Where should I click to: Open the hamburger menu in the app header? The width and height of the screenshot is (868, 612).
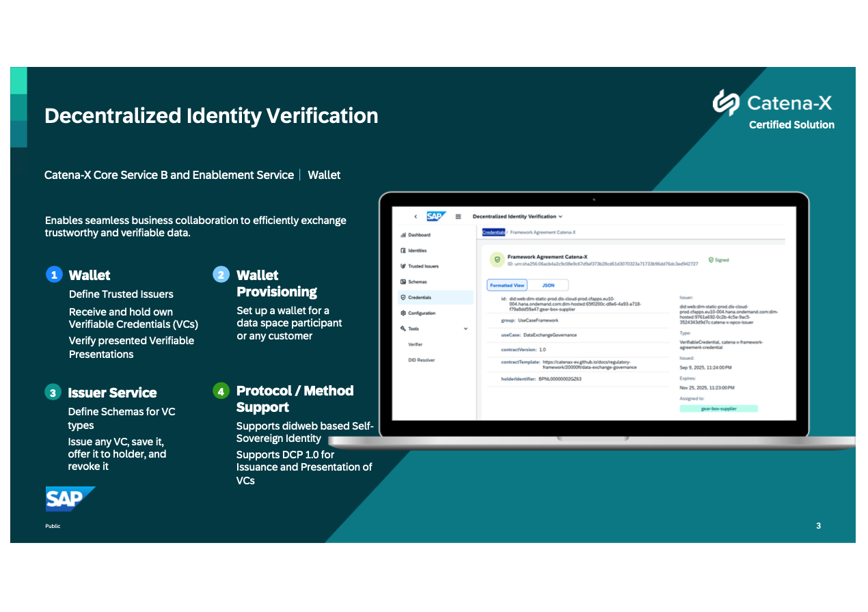point(458,217)
